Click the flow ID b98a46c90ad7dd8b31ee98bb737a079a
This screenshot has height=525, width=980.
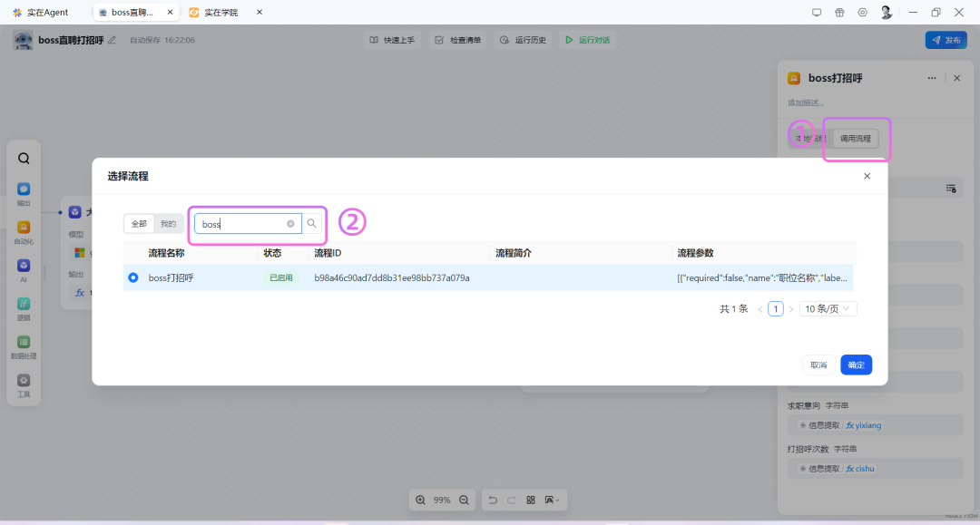click(x=392, y=277)
